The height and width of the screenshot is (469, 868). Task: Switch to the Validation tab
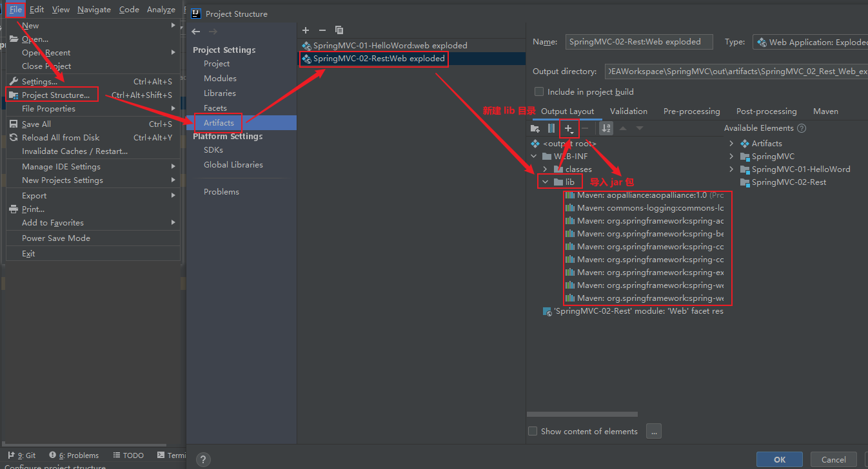628,111
